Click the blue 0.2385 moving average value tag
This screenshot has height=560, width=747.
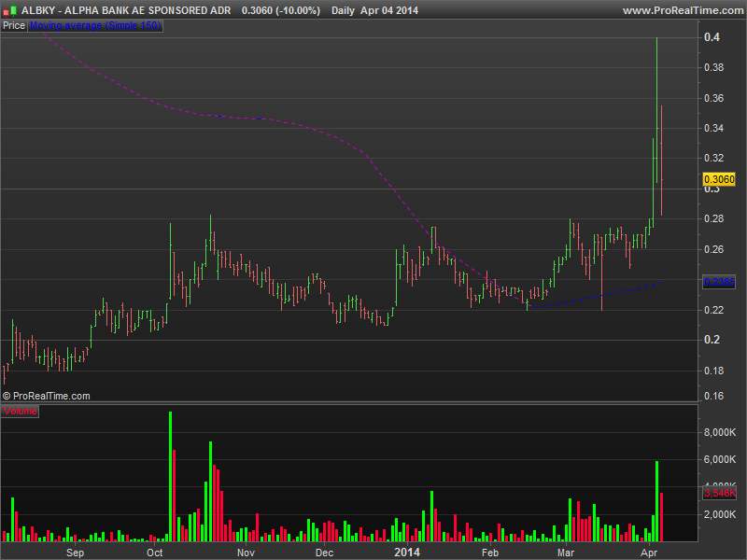(719, 282)
